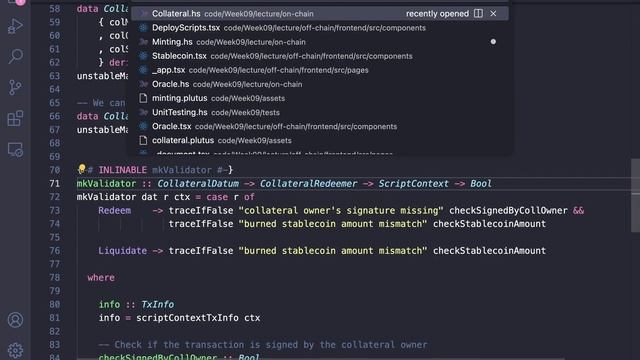Click the 'recently opened' label
The height and width of the screenshot is (360, 640).
437,13
